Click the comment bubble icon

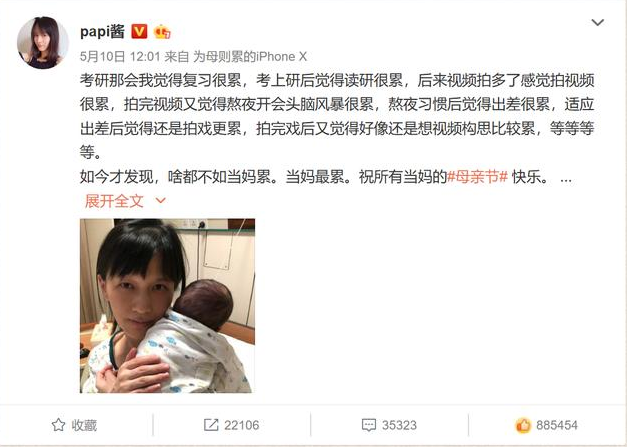click(x=369, y=425)
